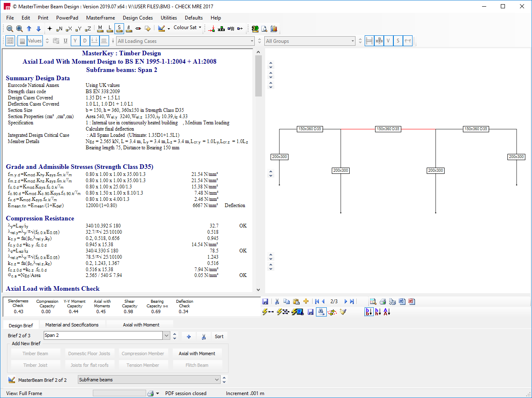Click the zoom in magnifier icon

click(20, 29)
